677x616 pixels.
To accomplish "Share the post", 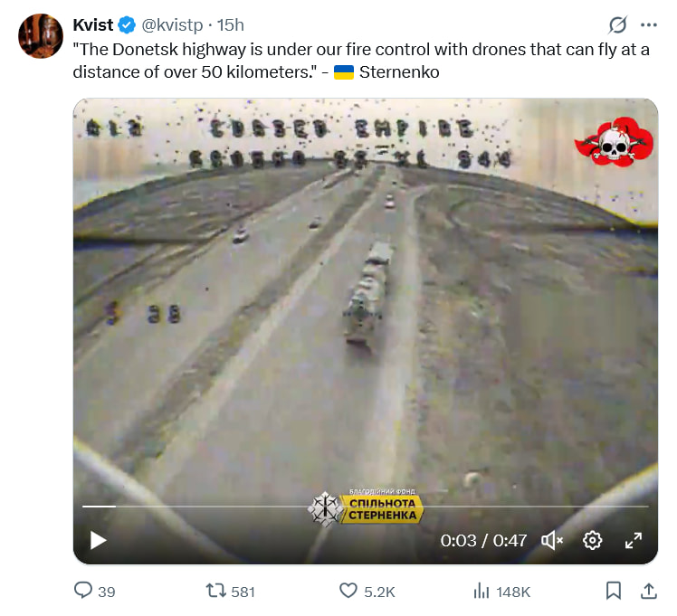I will click(648, 592).
